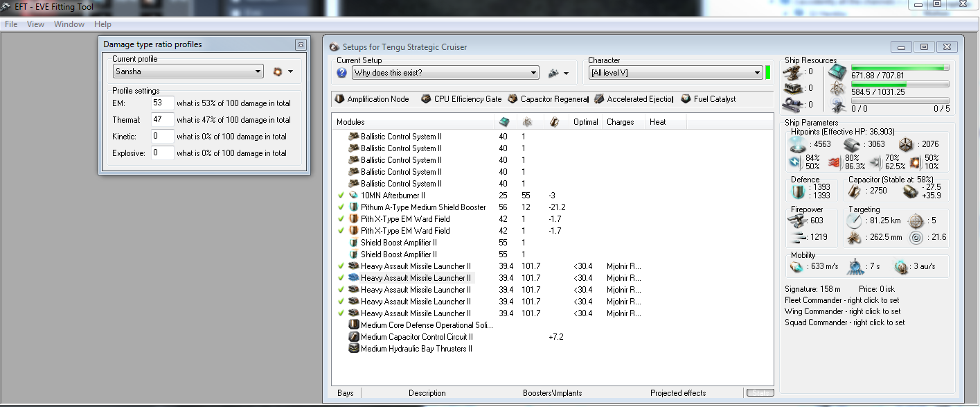980x407 pixels.
Task: Click the capacitor capacity icon showing 2750
Action: [x=855, y=191]
